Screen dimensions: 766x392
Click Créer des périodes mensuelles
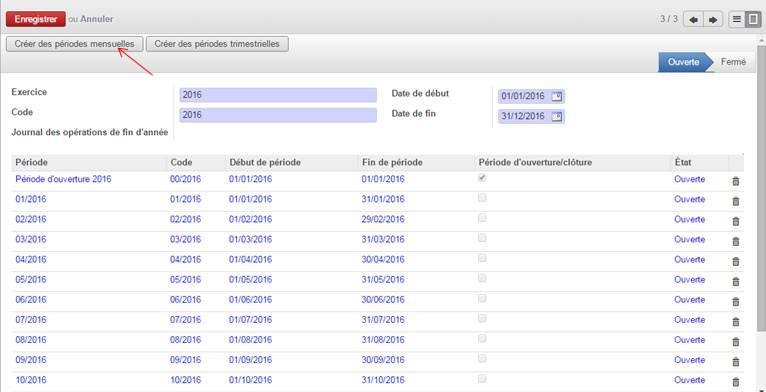[x=74, y=44]
